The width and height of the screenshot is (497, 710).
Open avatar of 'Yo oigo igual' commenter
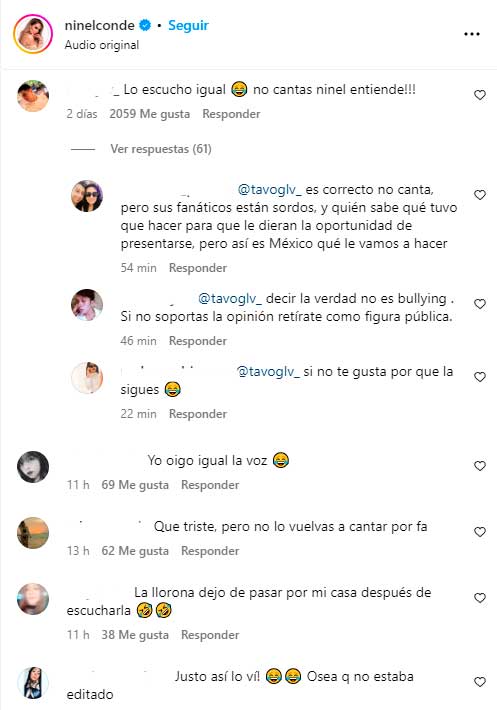point(33,467)
